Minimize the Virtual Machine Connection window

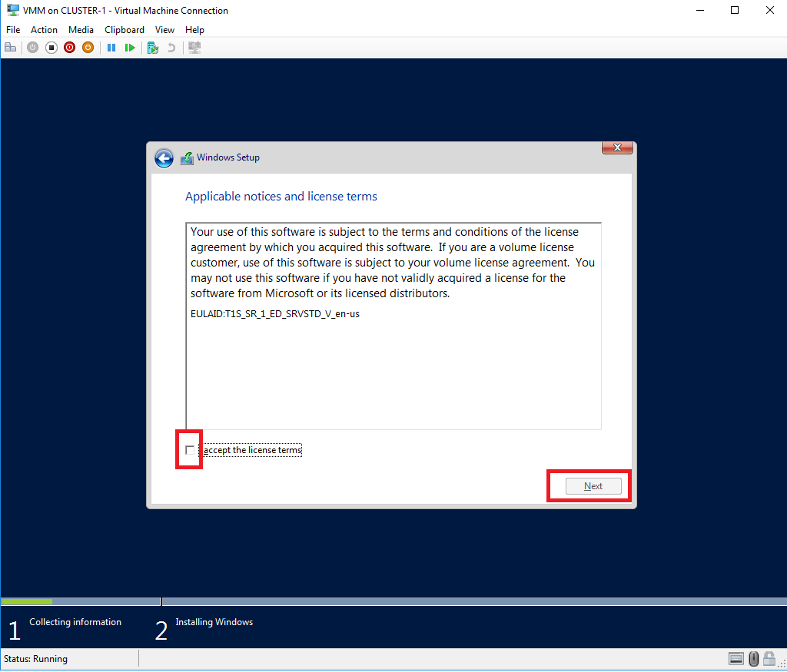tap(700, 10)
